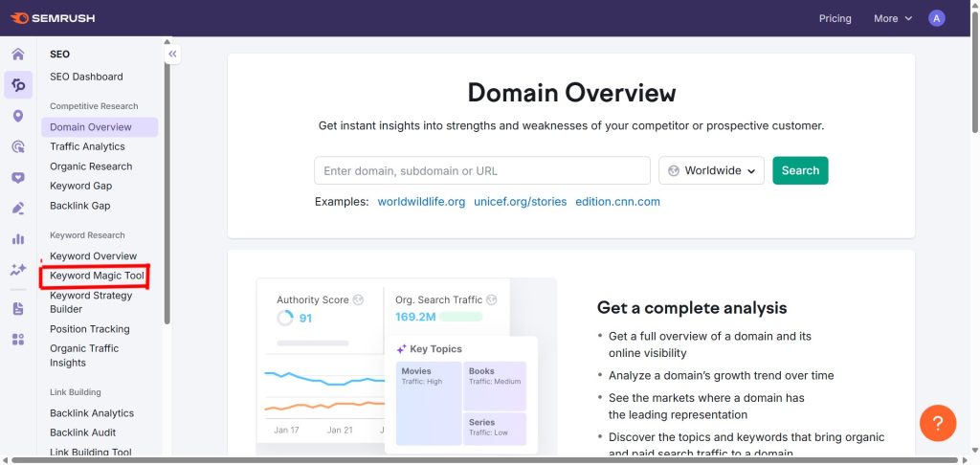This screenshot has width=980, height=465.
Task: Click the Home icon in left rail
Action: tap(17, 55)
